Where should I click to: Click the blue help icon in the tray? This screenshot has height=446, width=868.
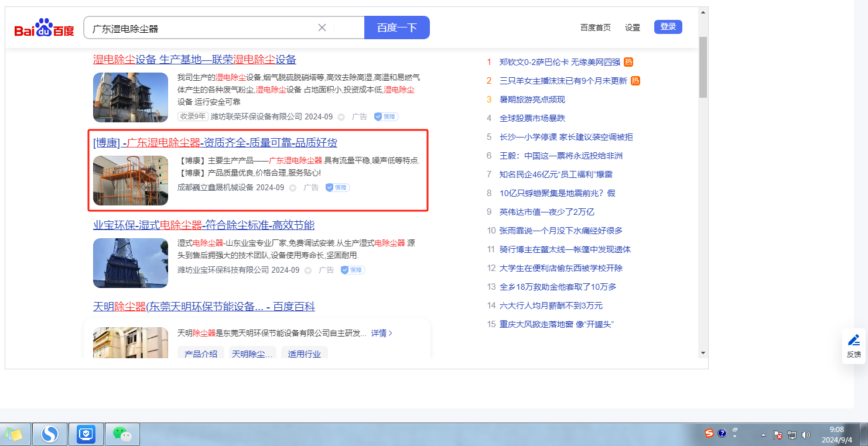coord(722,434)
